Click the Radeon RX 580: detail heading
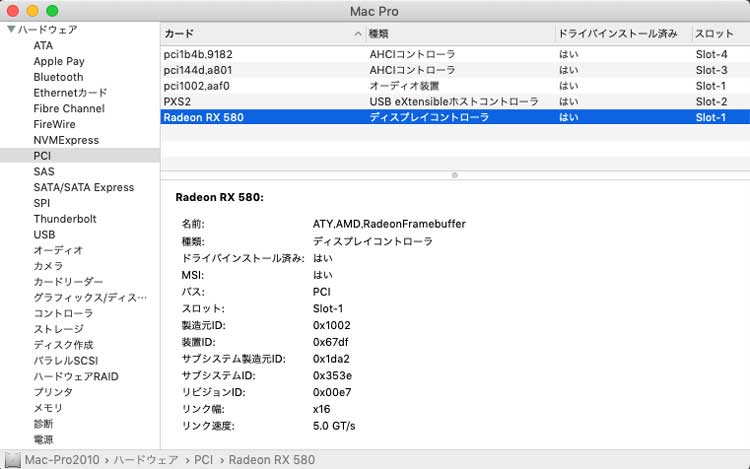 tap(220, 197)
